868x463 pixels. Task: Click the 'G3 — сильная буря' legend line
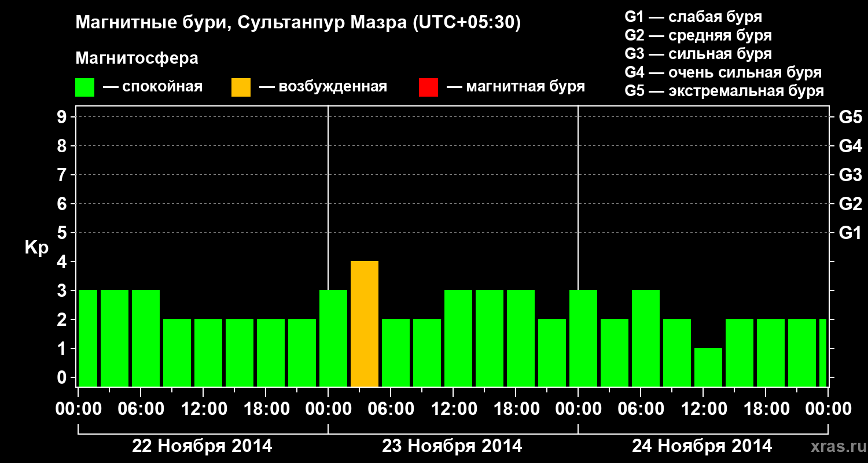tap(698, 54)
